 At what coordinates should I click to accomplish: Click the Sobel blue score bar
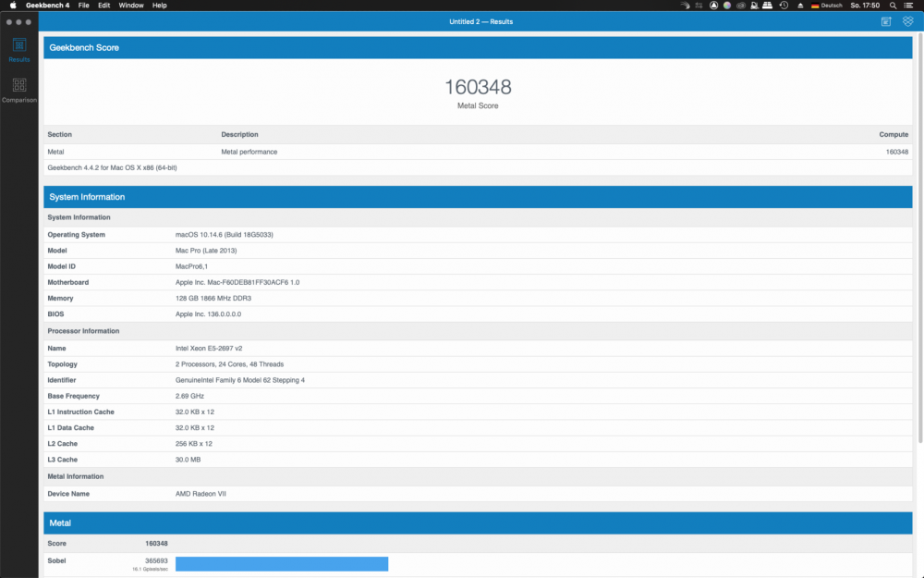coord(282,564)
